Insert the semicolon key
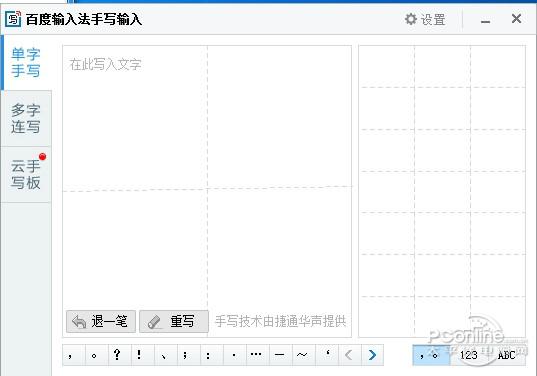The image size is (537, 376). pyautogui.click(x=189, y=355)
